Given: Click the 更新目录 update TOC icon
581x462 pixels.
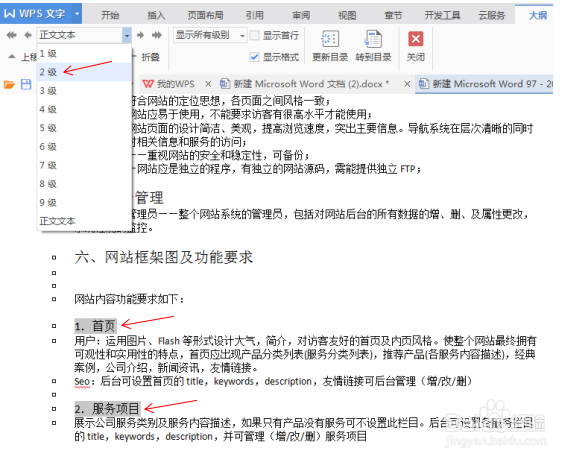Looking at the screenshot, I should tap(330, 39).
